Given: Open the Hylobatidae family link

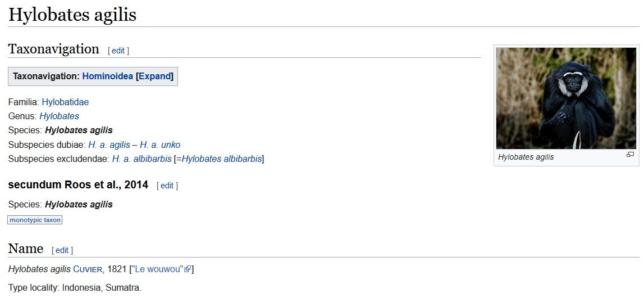Looking at the screenshot, I should 65,102.
